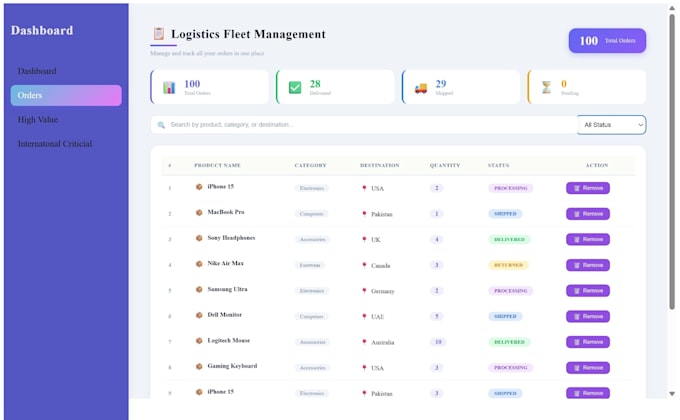680x420 pixels.
Task: Click the pin icon beside UK destination
Action: coord(364,240)
